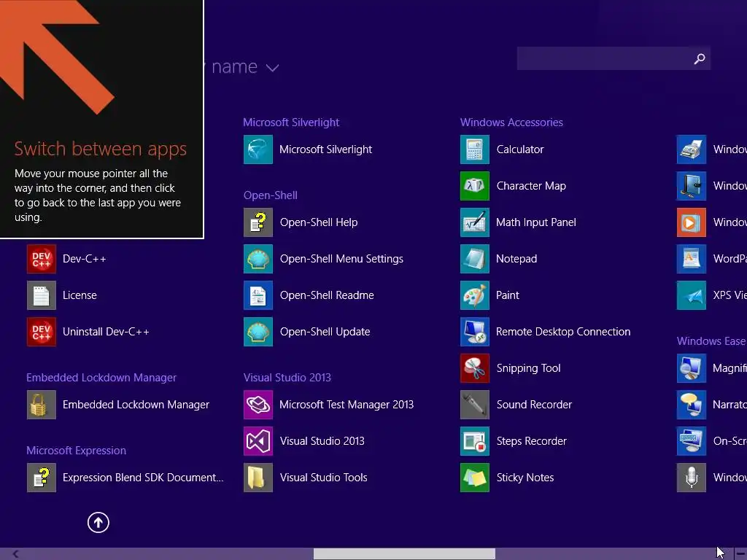This screenshot has width=747, height=560.
Task: Click the zoom out minus button
Action: tap(741, 554)
